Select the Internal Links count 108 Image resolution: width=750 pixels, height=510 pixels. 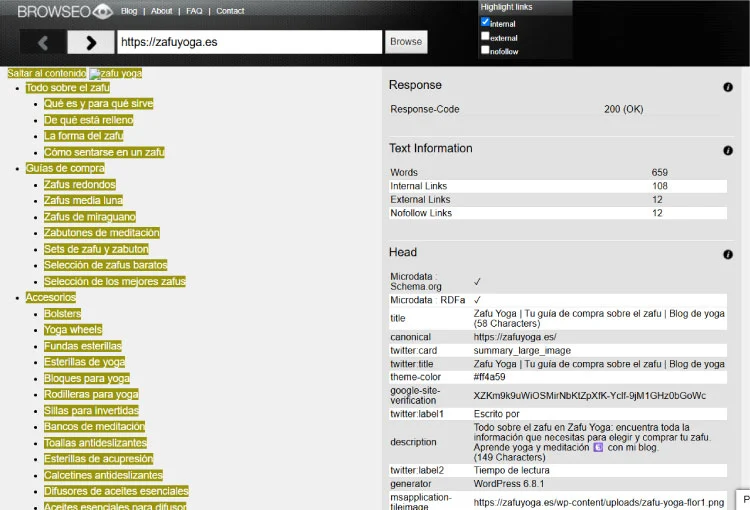click(x=660, y=186)
